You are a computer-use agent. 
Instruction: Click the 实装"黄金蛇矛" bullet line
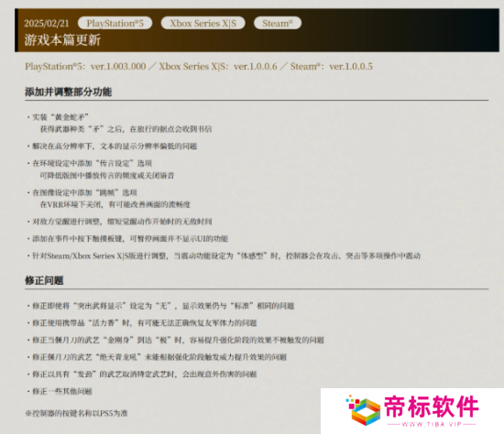coord(58,117)
